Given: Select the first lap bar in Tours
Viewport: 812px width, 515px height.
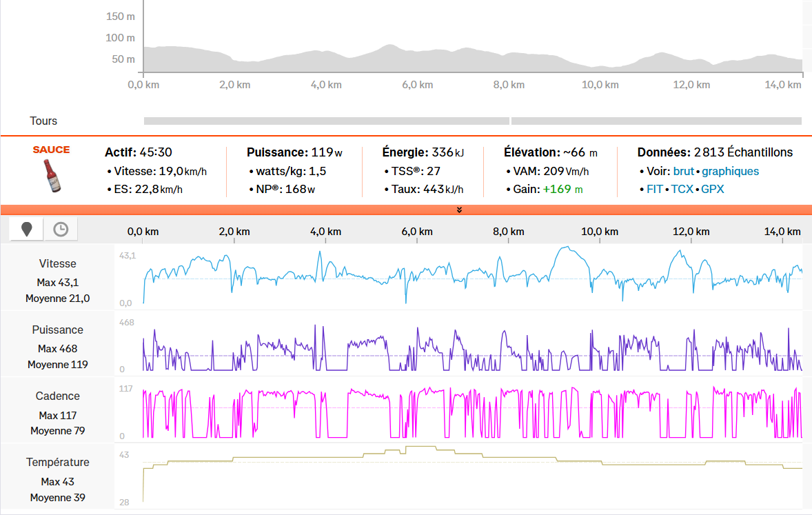Looking at the screenshot, I should pyautogui.click(x=326, y=121).
